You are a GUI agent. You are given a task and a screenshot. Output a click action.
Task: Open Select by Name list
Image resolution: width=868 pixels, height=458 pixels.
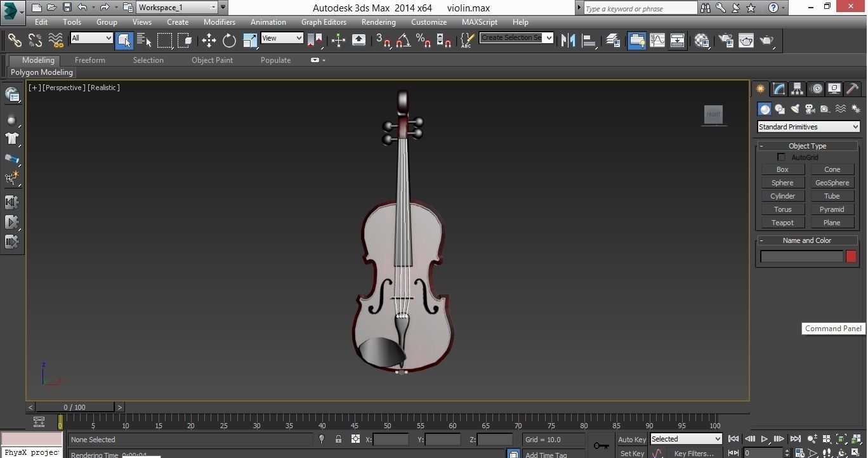(144, 41)
